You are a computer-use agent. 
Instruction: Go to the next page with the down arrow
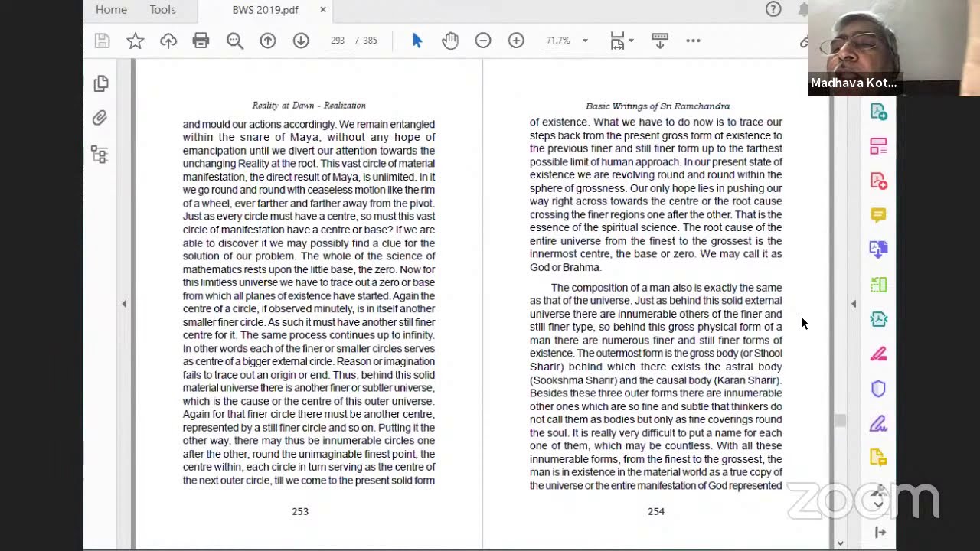(x=301, y=41)
